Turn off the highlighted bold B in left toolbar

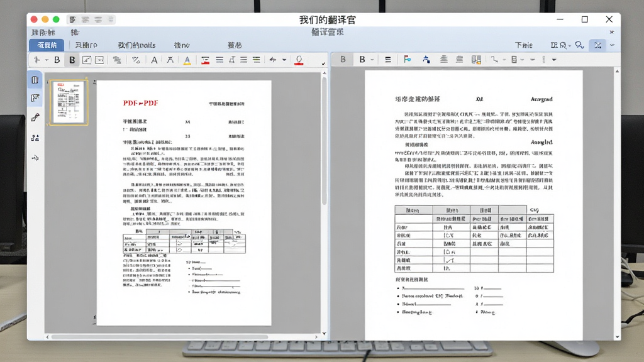[72, 60]
